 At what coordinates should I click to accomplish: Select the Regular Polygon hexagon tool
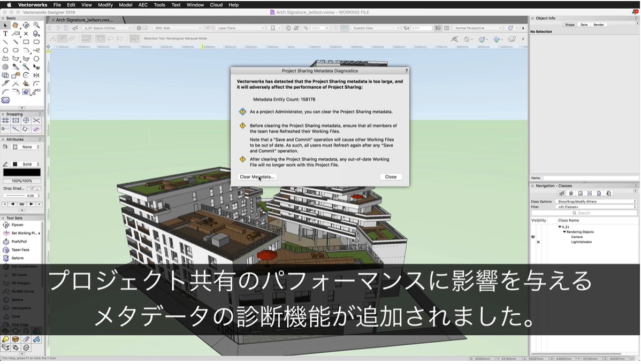36,58
